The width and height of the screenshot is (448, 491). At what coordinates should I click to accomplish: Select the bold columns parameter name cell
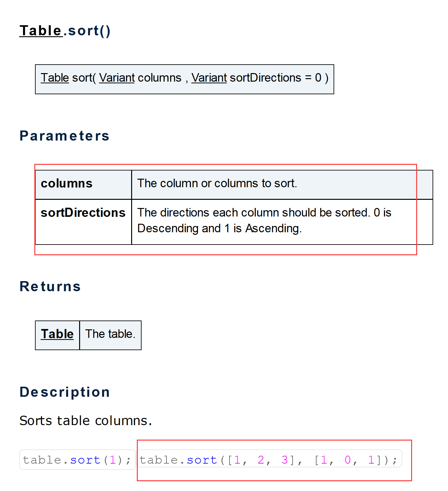click(67, 183)
